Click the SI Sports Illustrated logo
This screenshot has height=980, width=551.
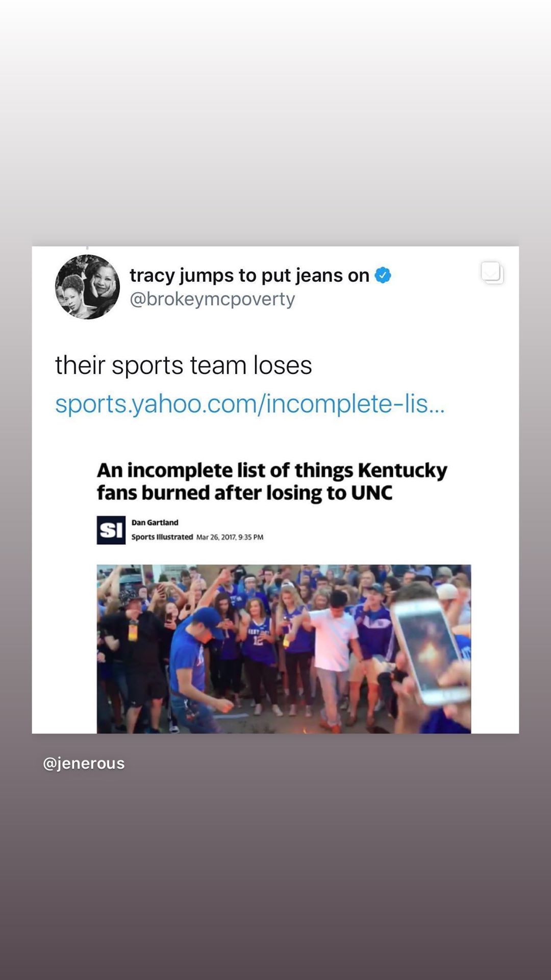(x=111, y=530)
